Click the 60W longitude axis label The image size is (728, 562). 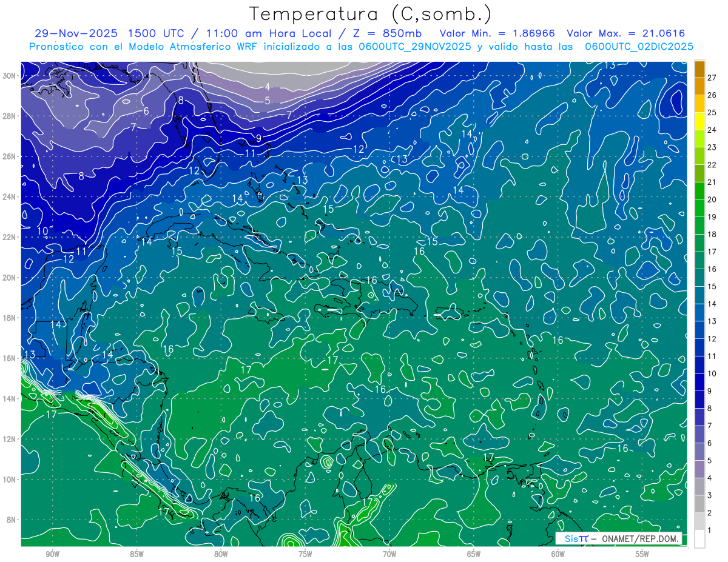(x=558, y=555)
